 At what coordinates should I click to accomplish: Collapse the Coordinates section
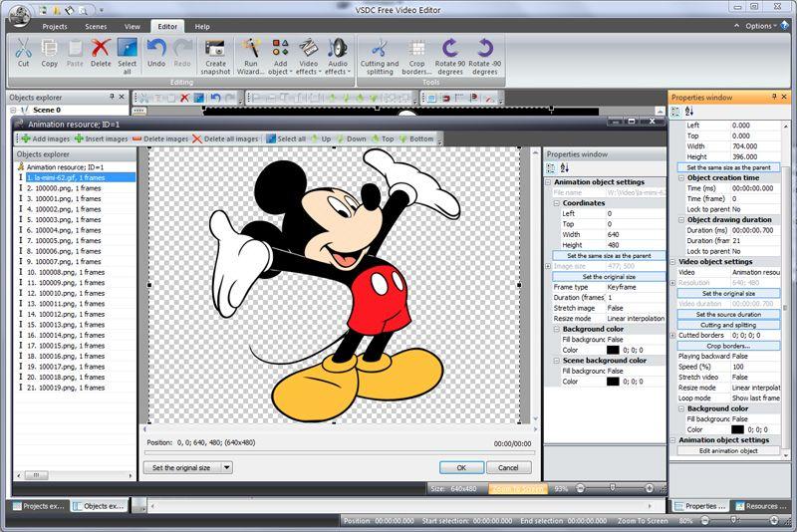pyautogui.click(x=557, y=203)
